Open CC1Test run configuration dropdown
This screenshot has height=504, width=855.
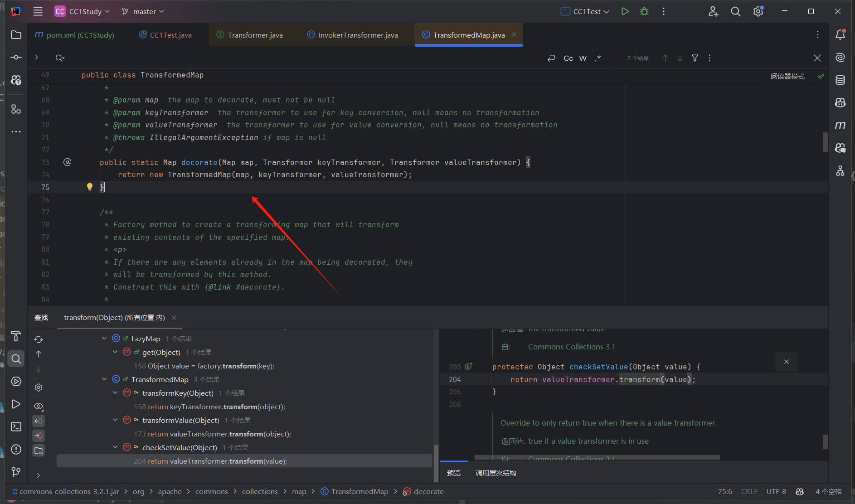tap(585, 11)
